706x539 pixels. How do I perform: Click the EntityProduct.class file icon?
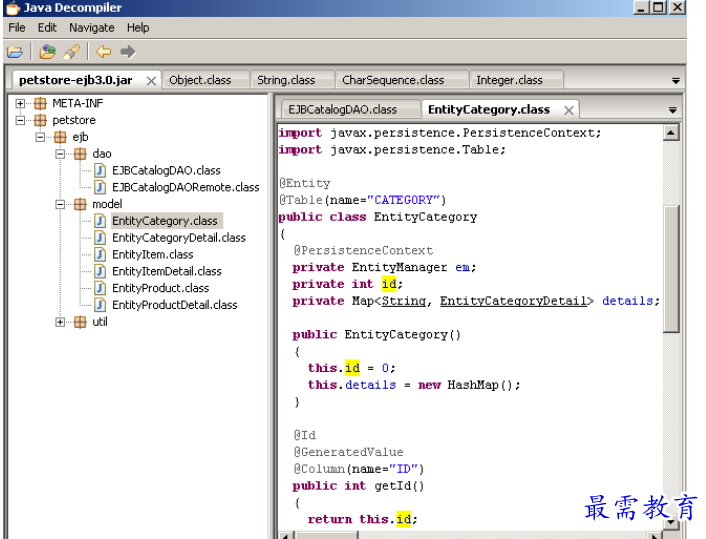click(100, 288)
